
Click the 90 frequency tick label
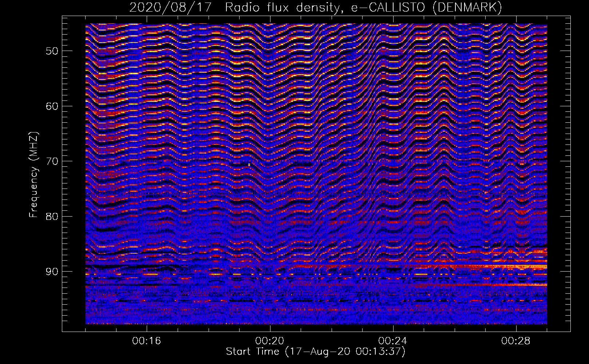(52, 272)
